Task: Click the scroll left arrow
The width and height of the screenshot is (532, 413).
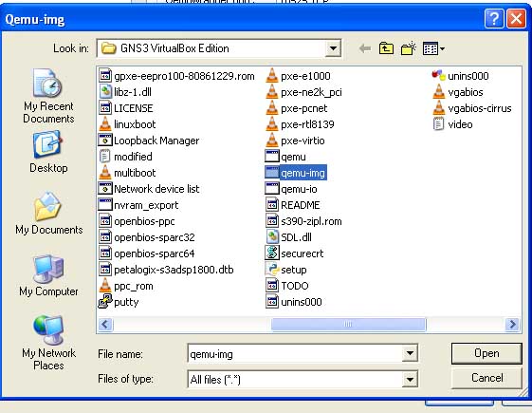Action: click(105, 325)
